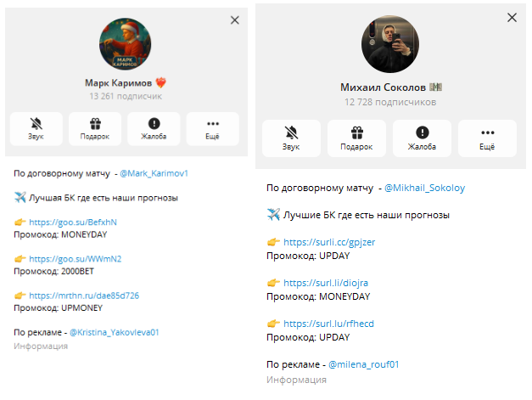The image size is (532, 400).
Task: Open the mrthn.ru/dae85d726 link
Action: 84,296
